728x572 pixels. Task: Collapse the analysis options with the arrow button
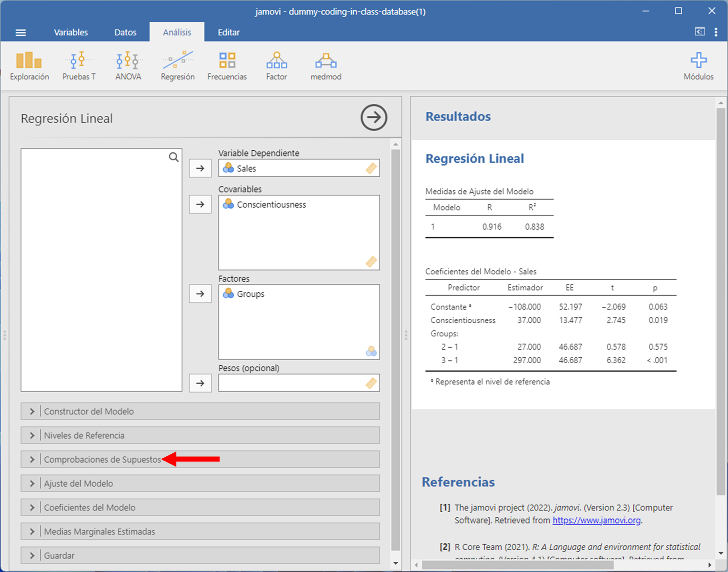click(373, 117)
